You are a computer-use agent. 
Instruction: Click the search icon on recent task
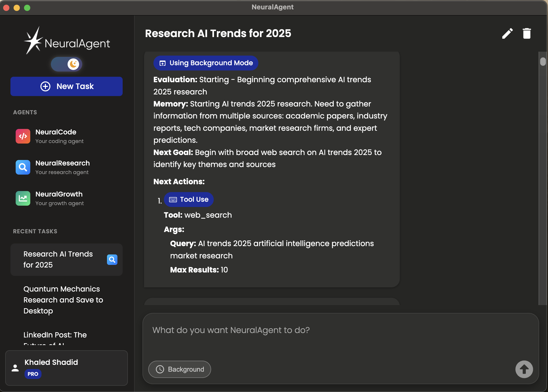click(112, 260)
